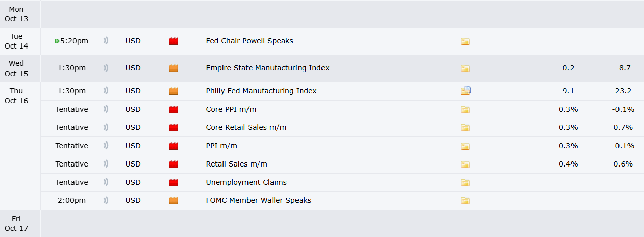Expand Core Retail Sales m/m event row
Screen dimensions: 644x237
tap(246, 127)
